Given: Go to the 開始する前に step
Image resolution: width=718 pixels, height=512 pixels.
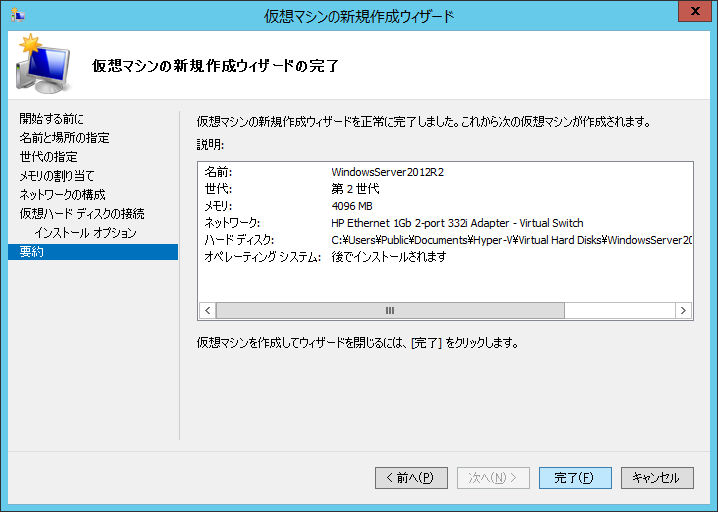Looking at the screenshot, I should pyautogui.click(x=52, y=119).
